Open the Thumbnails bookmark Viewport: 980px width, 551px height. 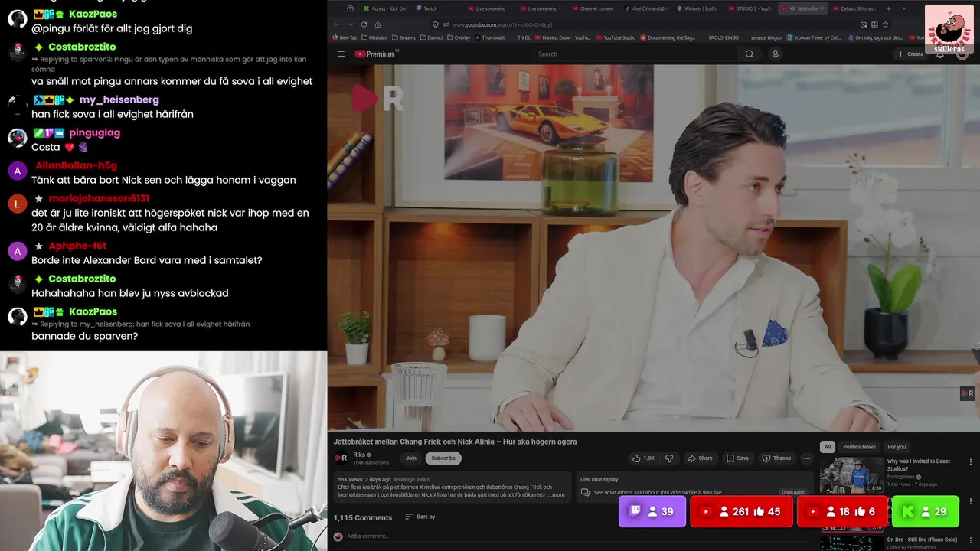490,37
